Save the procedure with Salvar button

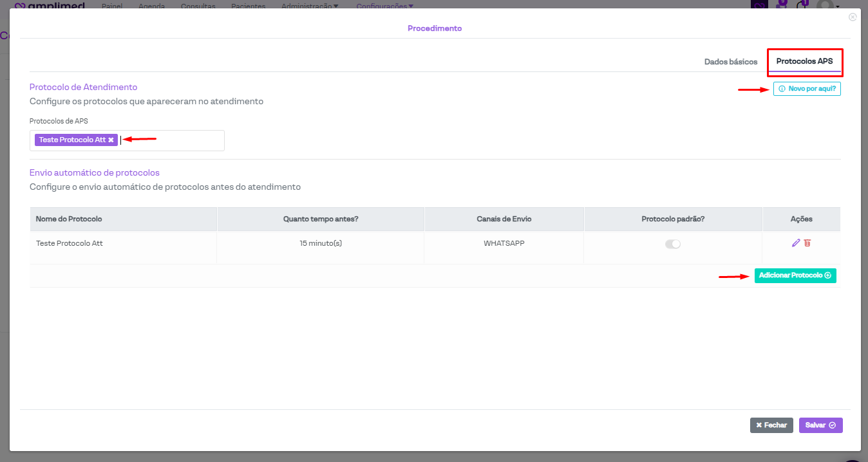click(x=820, y=425)
